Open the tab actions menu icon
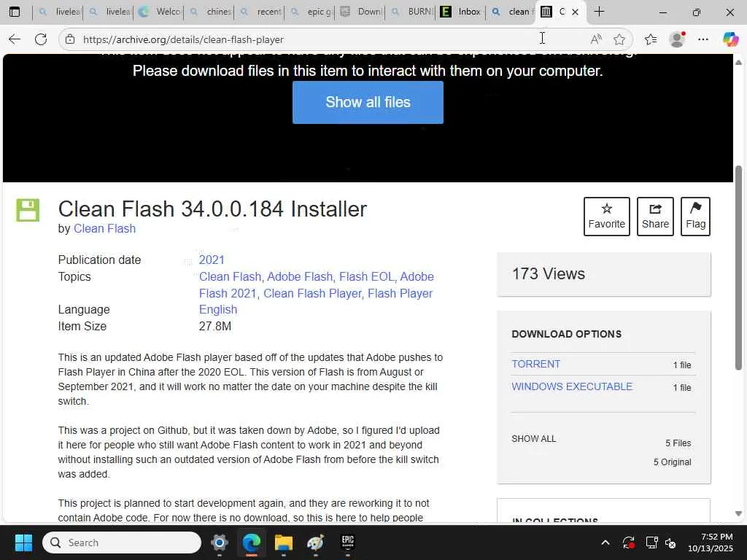747x560 pixels. click(x=15, y=12)
